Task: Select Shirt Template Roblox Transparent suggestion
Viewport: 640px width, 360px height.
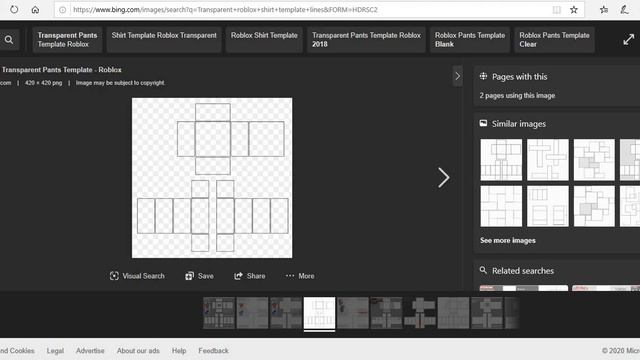Action: [164, 40]
